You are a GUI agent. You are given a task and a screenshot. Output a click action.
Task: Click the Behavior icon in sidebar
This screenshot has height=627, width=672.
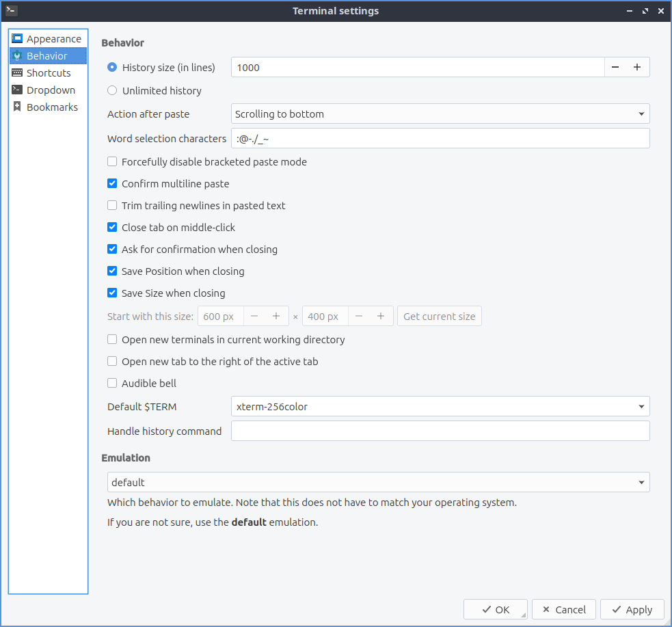[17, 56]
